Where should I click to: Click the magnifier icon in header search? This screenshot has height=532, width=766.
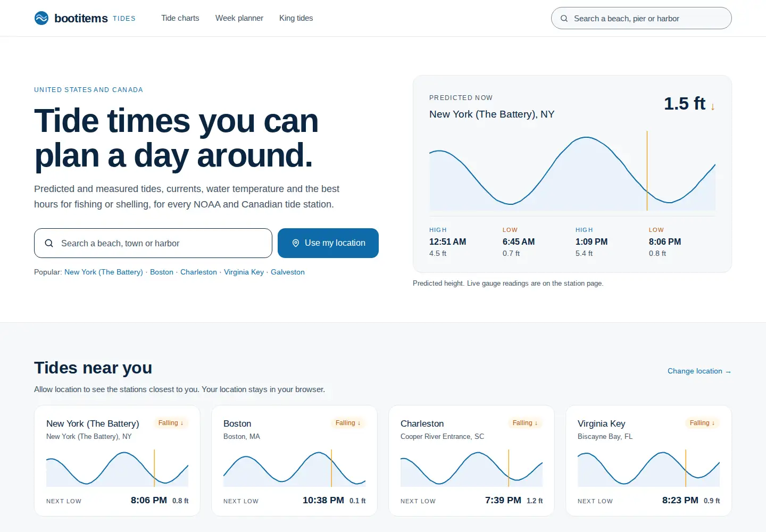[x=564, y=19]
